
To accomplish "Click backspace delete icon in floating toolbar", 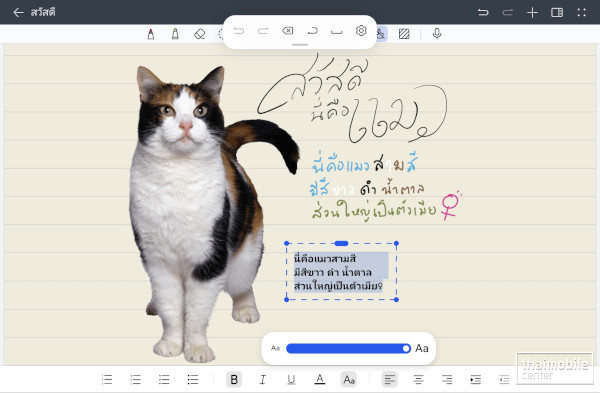I will (x=288, y=31).
